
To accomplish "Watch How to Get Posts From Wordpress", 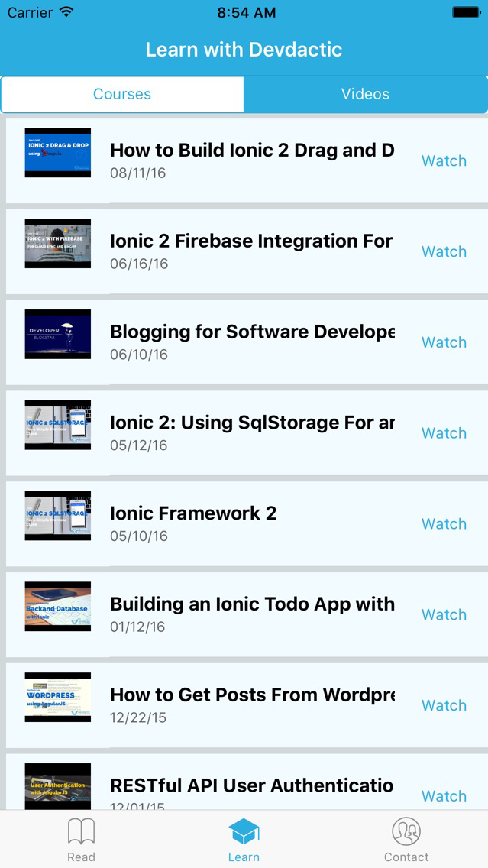I will pos(444,705).
